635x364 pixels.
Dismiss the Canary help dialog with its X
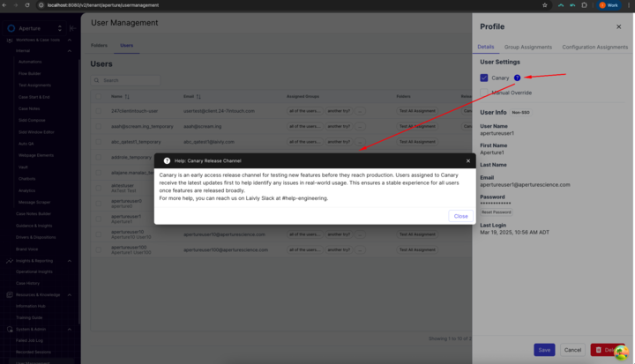tap(468, 160)
